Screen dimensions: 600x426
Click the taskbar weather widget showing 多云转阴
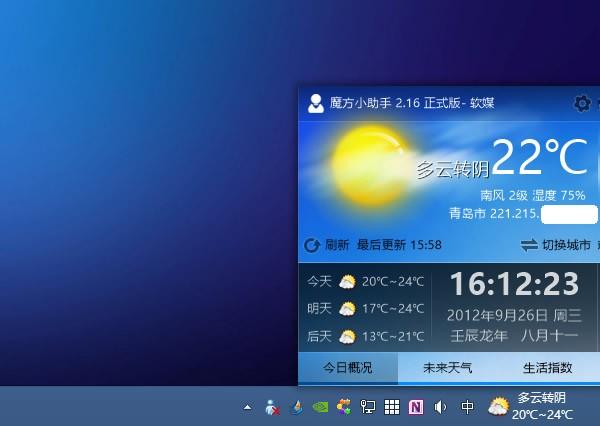click(532, 406)
